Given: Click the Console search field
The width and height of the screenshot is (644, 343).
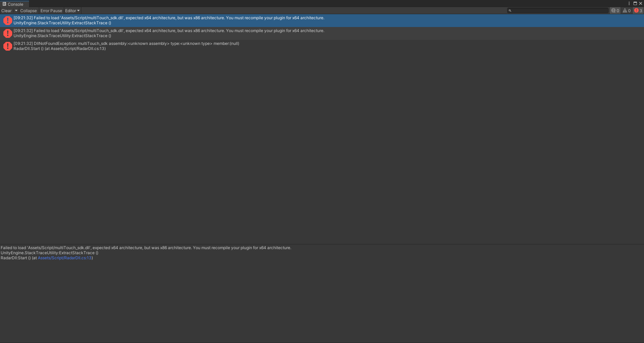Looking at the screenshot, I should tap(558, 11).
